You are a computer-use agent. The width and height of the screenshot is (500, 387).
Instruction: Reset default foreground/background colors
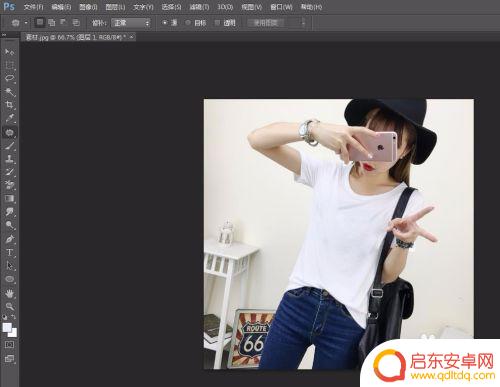[x=5, y=317]
